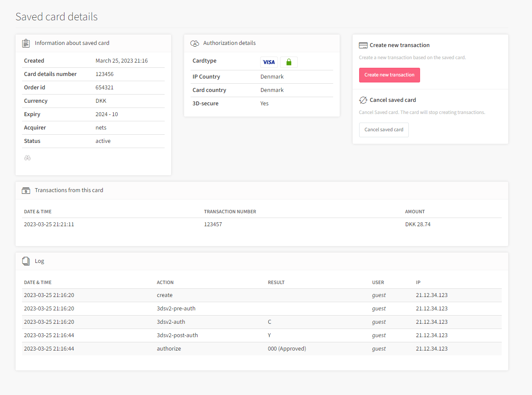Click the green padlock icon beside the VISA logo
The height and width of the screenshot is (395, 532).
click(289, 62)
